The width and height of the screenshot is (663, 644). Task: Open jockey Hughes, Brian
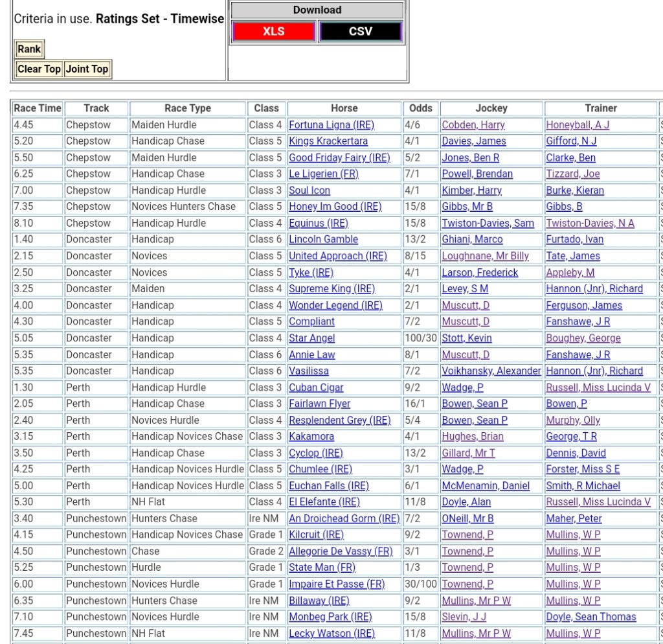click(472, 437)
